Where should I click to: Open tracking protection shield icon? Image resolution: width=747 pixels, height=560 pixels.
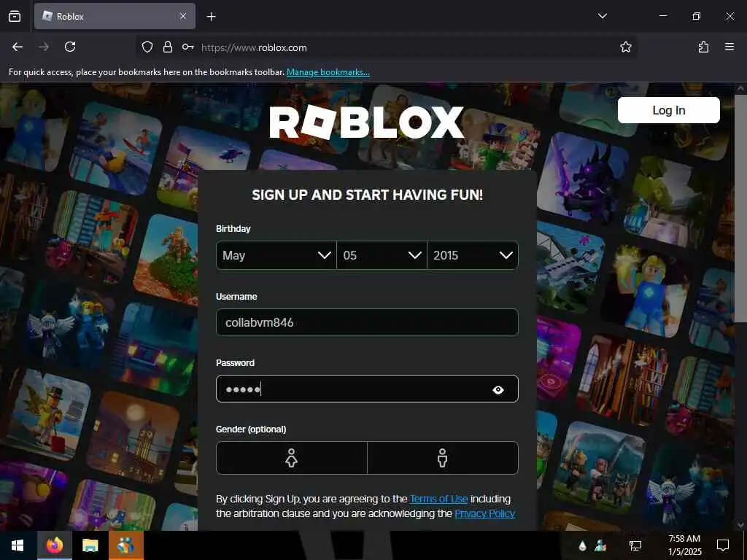click(x=147, y=47)
